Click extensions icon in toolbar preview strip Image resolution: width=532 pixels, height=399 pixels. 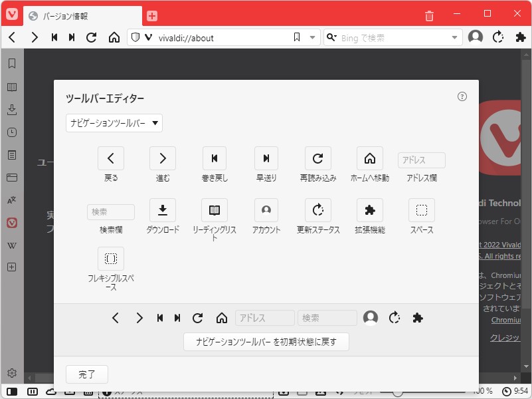tap(418, 318)
